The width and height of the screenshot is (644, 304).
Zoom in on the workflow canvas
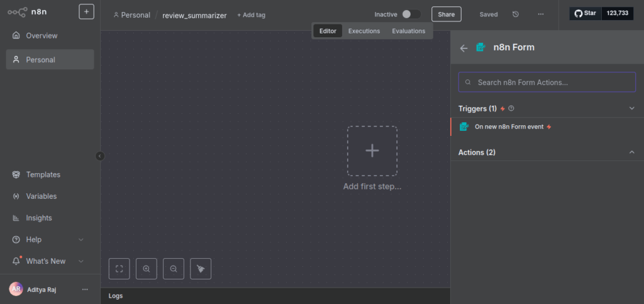point(146,269)
